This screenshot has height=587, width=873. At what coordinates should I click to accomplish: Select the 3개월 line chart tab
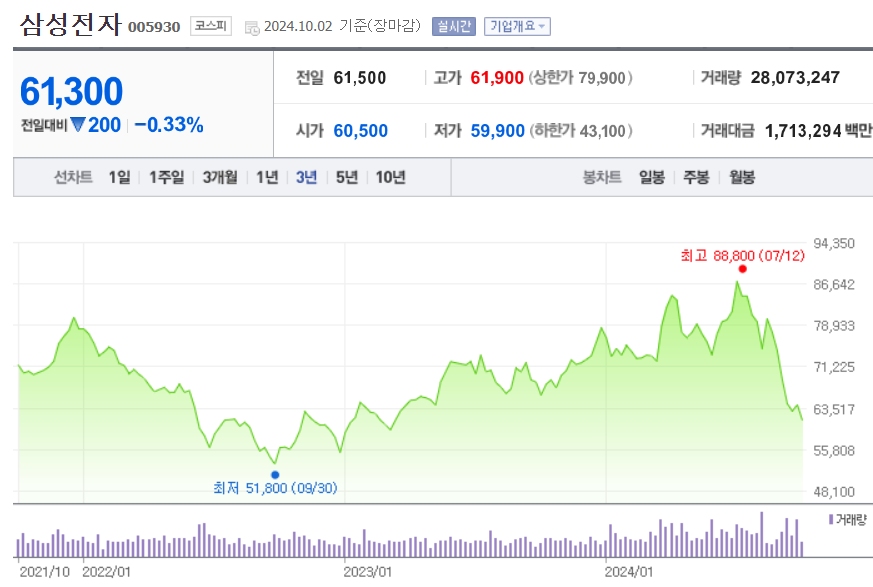coord(220,177)
